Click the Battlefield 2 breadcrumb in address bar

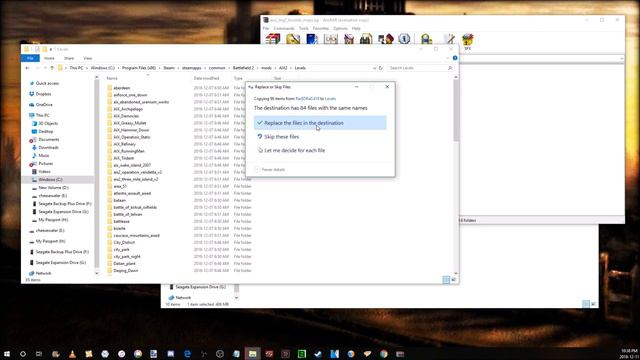[243, 68]
